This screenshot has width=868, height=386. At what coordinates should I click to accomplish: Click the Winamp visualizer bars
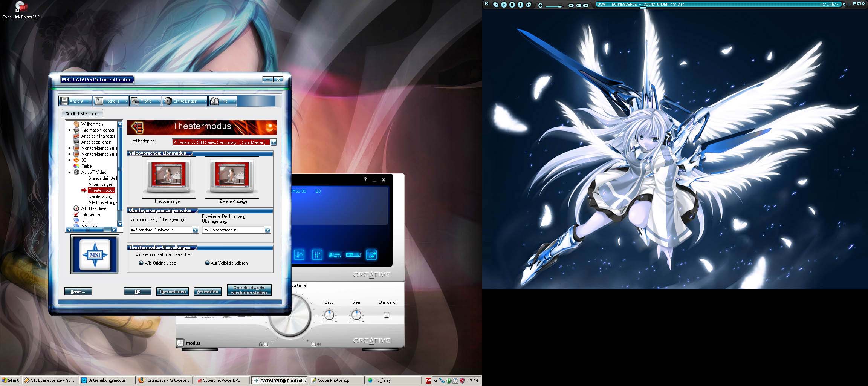(830, 5)
